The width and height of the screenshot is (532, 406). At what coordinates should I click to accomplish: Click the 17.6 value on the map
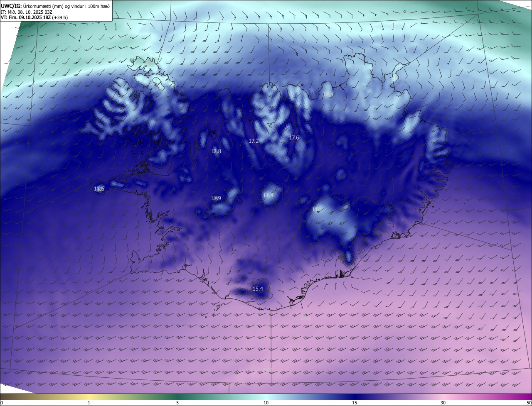pyautogui.click(x=294, y=137)
